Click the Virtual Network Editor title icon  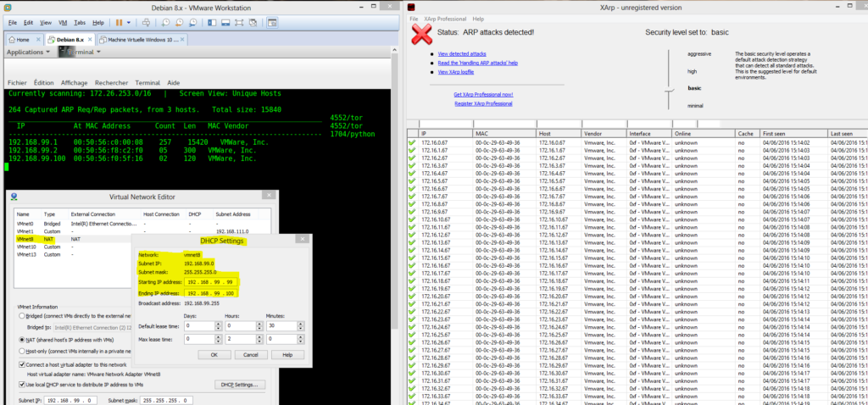click(x=14, y=197)
